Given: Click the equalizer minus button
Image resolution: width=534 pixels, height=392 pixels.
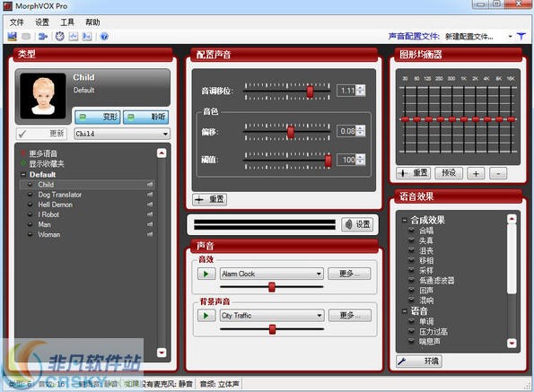Looking at the screenshot, I should pos(498,173).
